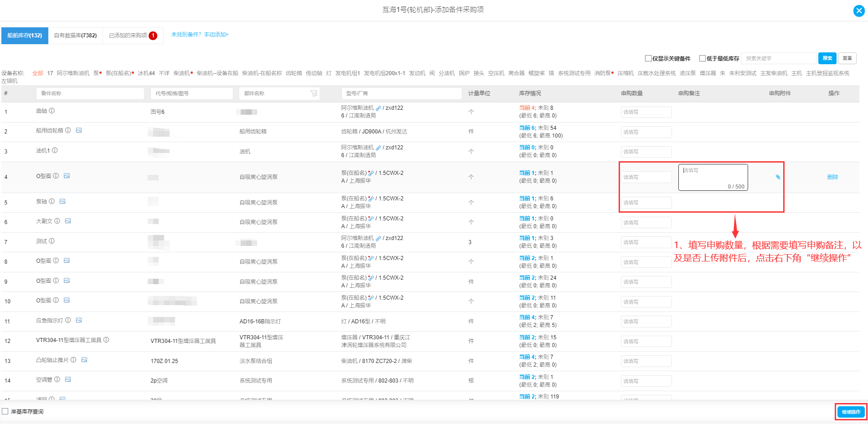
Task: Click link icon after 泵(在船名) in row 4
Action: [371, 173]
